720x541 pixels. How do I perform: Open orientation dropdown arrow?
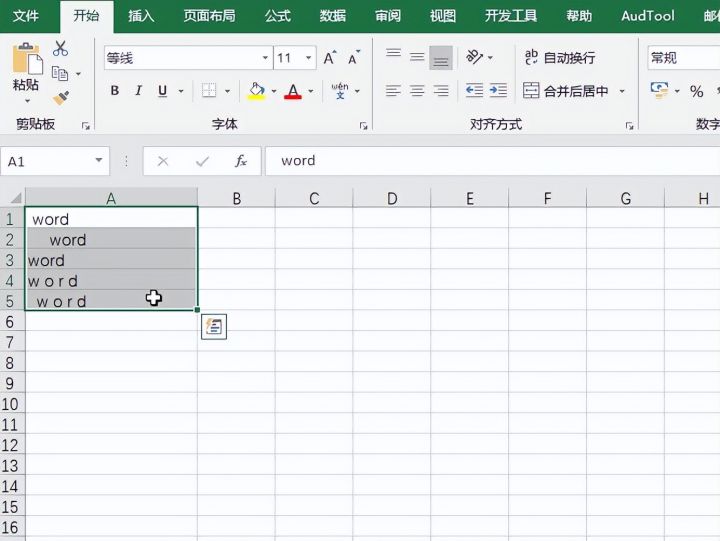(x=490, y=57)
